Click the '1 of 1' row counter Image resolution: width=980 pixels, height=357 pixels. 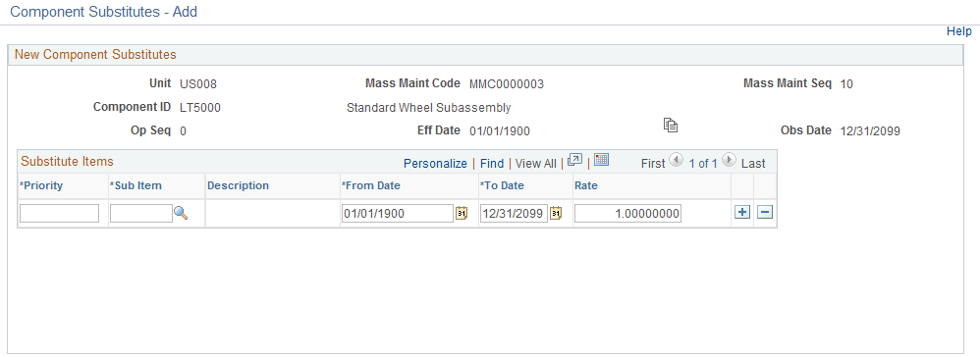[x=703, y=164]
